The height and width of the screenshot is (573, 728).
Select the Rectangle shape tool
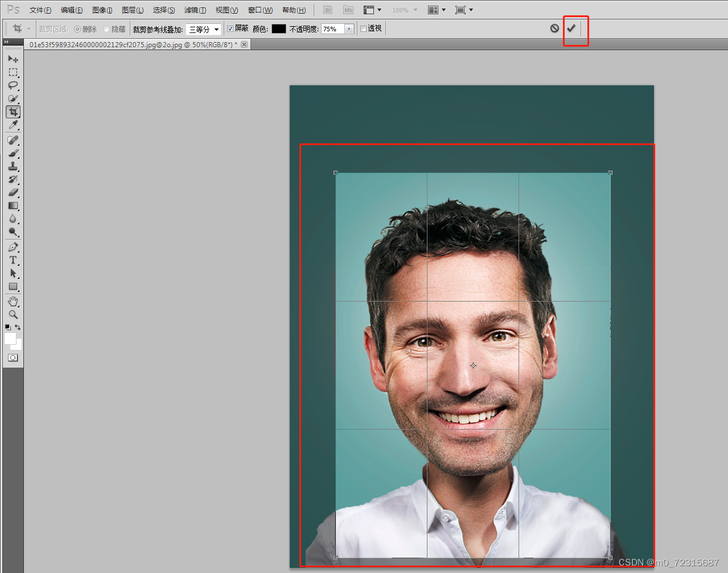click(x=13, y=286)
